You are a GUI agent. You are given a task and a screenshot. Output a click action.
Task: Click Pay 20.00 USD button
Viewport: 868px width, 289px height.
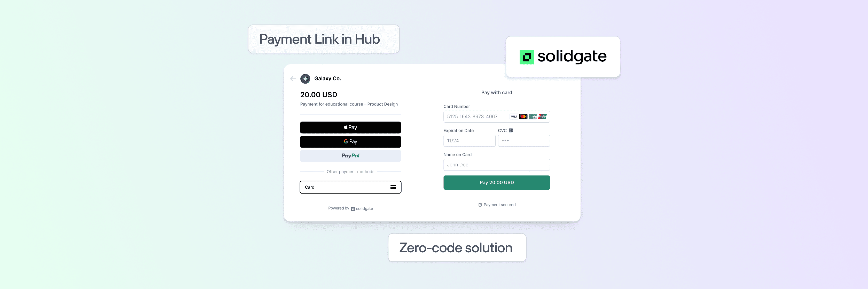point(496,182)
